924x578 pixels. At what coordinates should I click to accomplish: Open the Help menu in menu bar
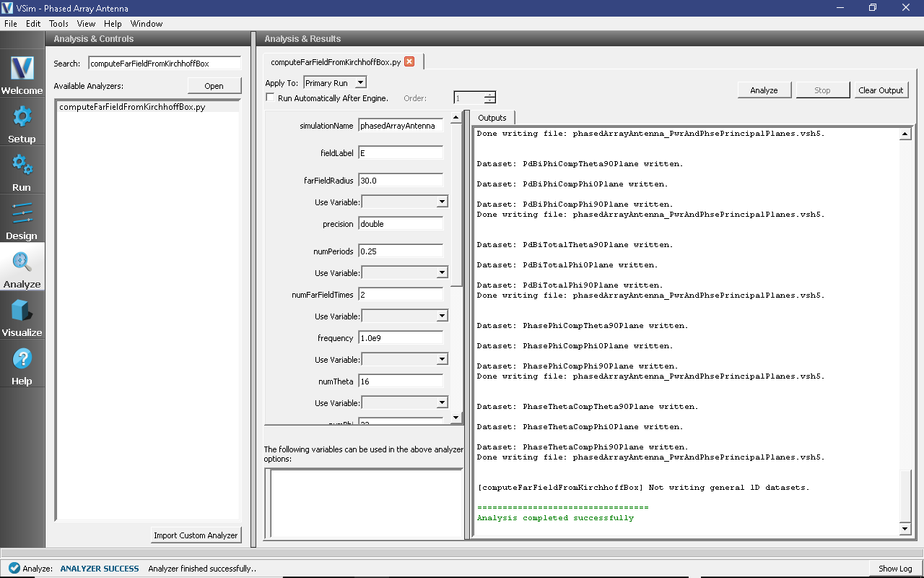point(113,24)
